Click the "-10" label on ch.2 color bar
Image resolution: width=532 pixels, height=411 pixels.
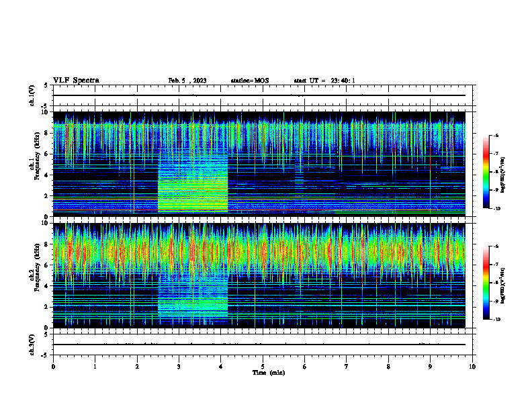coord(496,320)
